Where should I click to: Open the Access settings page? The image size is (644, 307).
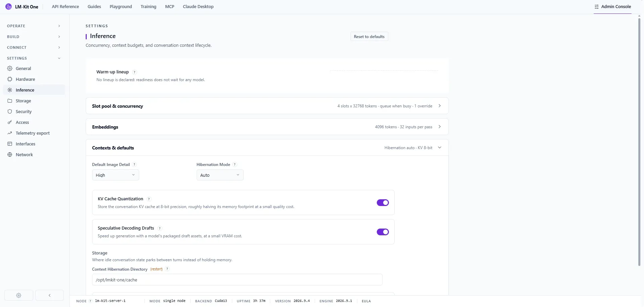34,122
